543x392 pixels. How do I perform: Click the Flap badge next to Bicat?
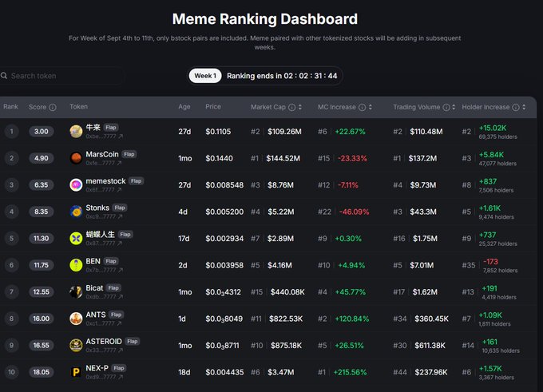click(x=113, y=288)
